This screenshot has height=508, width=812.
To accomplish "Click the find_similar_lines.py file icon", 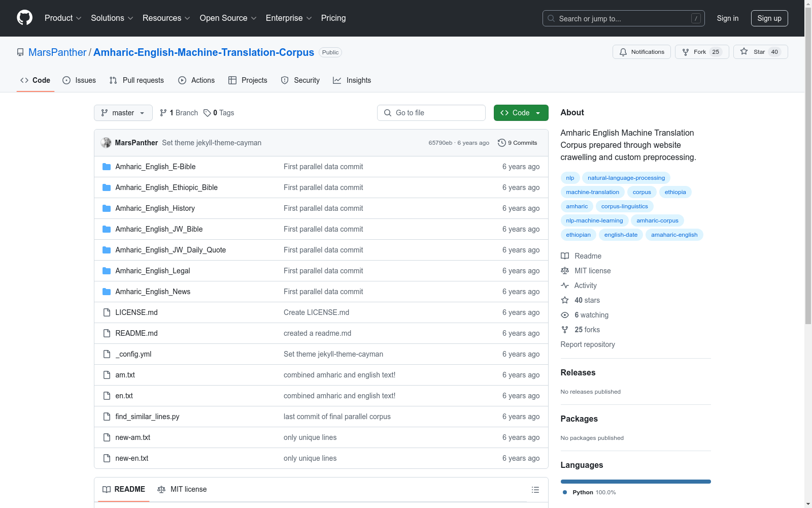I will pos(107,417).
